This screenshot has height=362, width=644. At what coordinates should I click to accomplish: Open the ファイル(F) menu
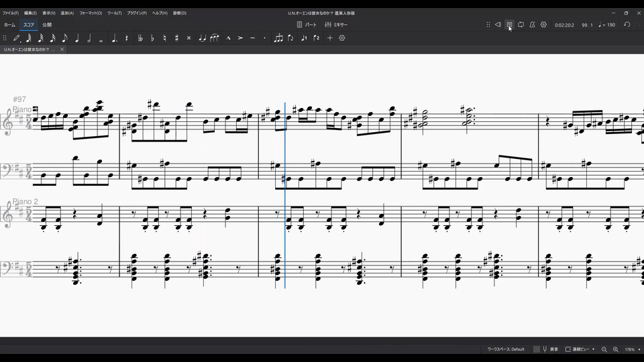click(x=10, y=13)
